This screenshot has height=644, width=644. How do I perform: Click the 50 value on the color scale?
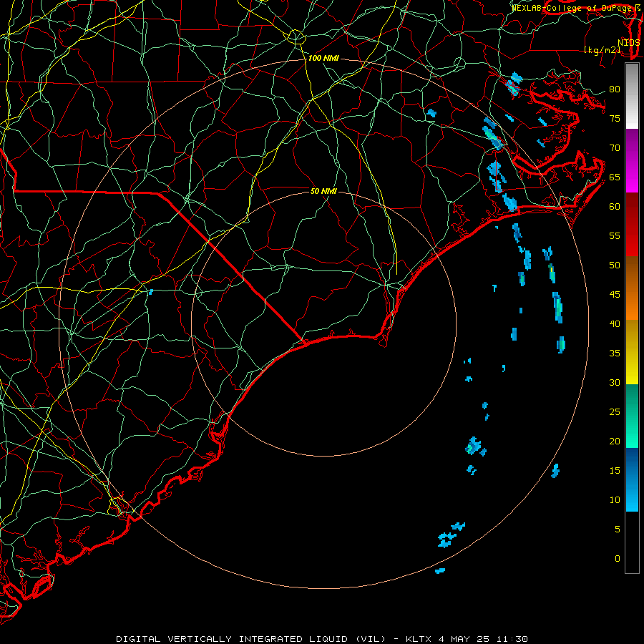[x=615, y=265]
